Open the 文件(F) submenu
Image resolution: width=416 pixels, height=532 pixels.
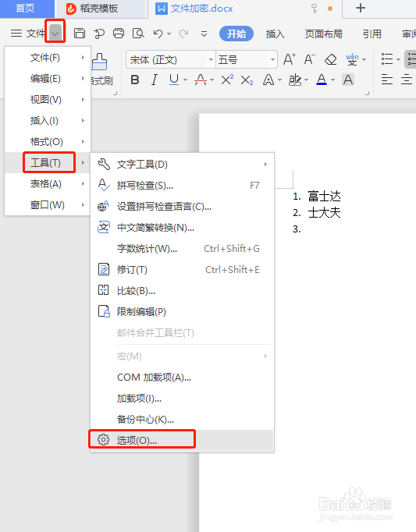tap(48, 58)
